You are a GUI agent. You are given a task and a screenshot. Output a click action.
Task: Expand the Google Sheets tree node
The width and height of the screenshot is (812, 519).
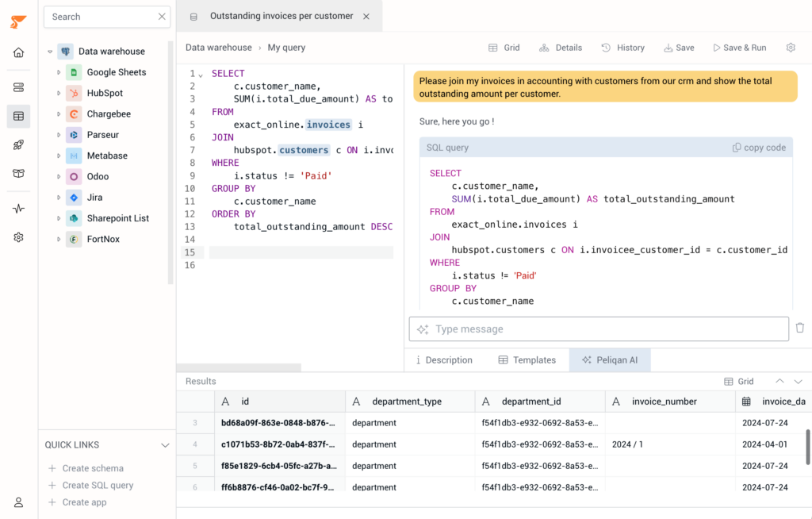(59, 72)
